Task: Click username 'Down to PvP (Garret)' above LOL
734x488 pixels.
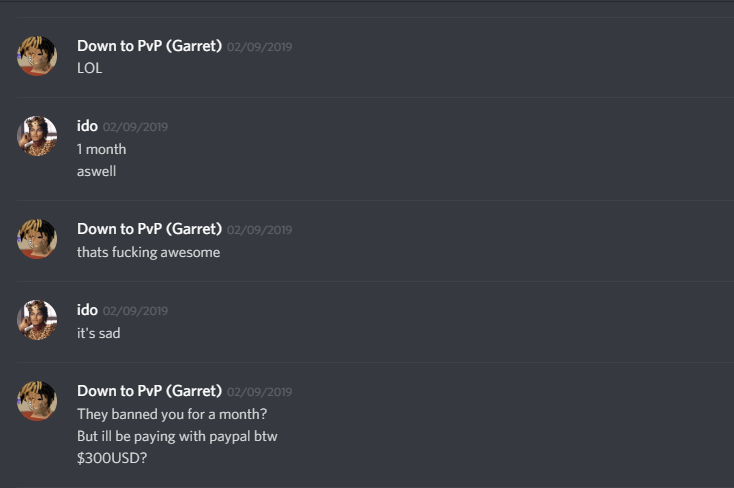Action: click(x=149, y=46)
